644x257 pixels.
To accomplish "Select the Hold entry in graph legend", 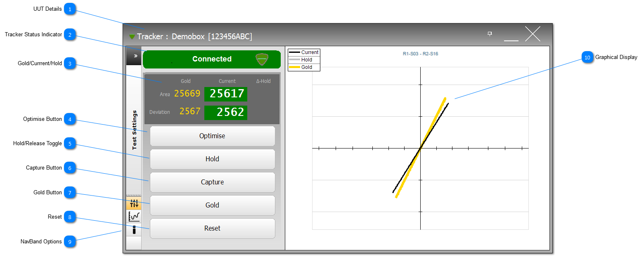I will click(304, 60).
